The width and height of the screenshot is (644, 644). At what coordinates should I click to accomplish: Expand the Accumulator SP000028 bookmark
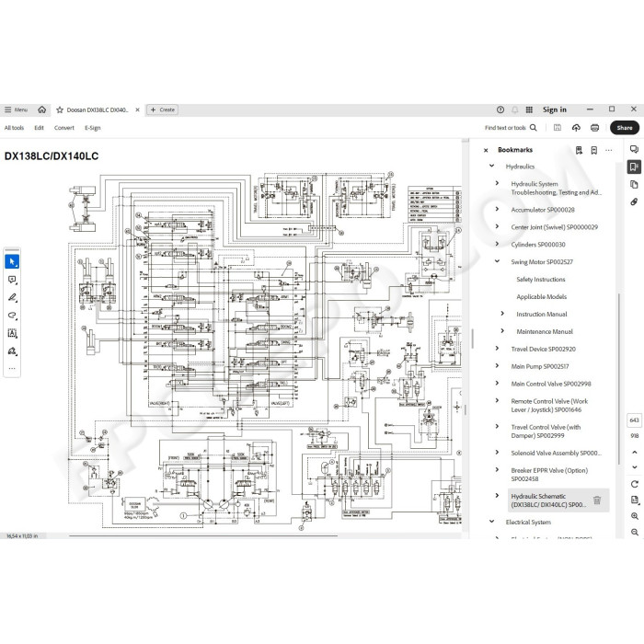[497, 209]
